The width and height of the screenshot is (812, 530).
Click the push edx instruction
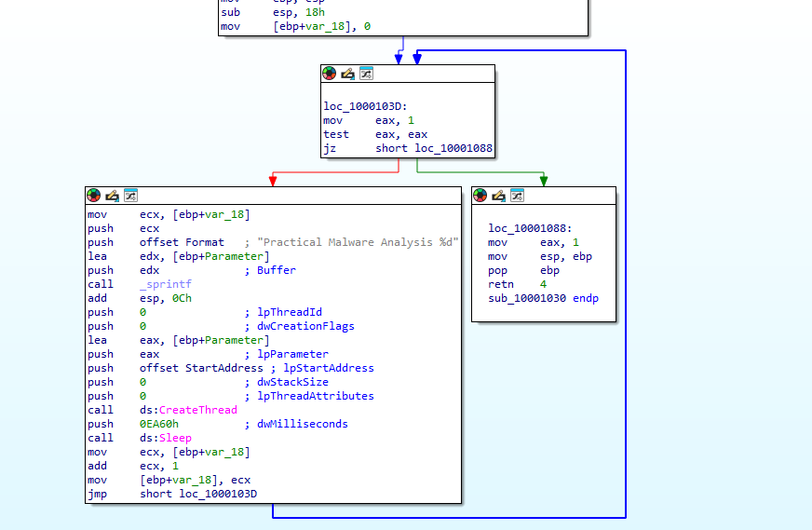pos(123,270)
